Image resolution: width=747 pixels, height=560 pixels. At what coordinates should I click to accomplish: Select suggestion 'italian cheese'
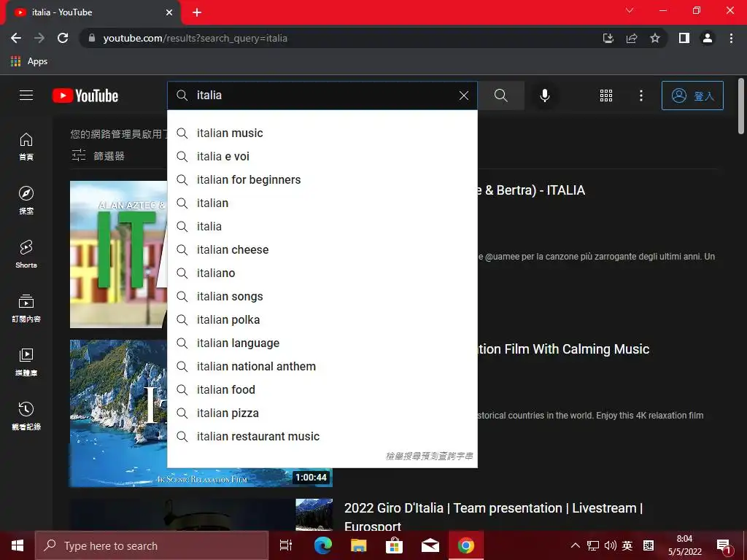(x=322, y=249)
